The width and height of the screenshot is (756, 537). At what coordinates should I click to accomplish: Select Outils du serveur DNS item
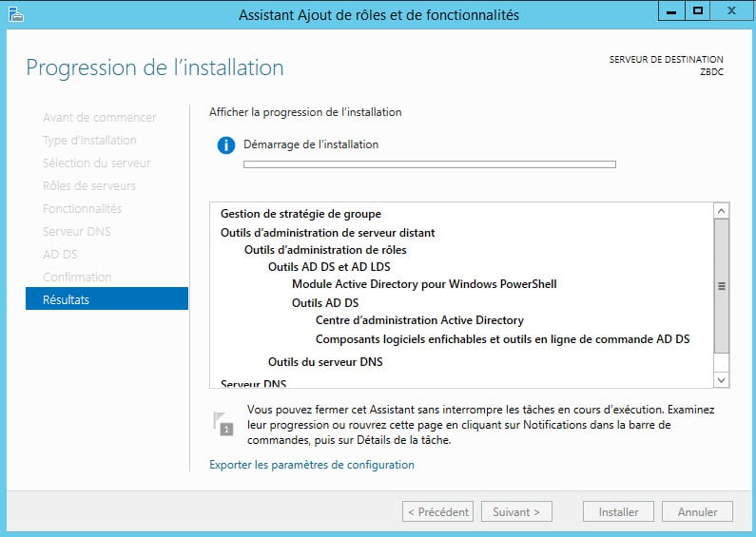tap(325, 362)
